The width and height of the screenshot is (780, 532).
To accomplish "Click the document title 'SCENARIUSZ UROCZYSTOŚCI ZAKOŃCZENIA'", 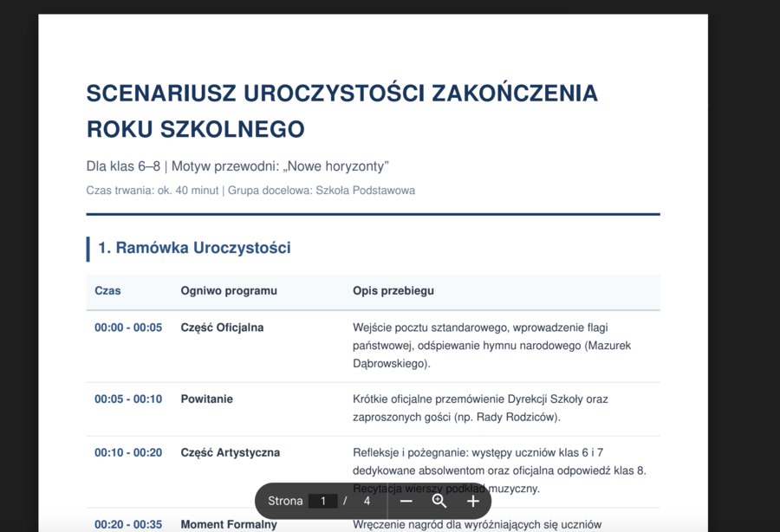I will pyautogui.click(x=341, y=94).
